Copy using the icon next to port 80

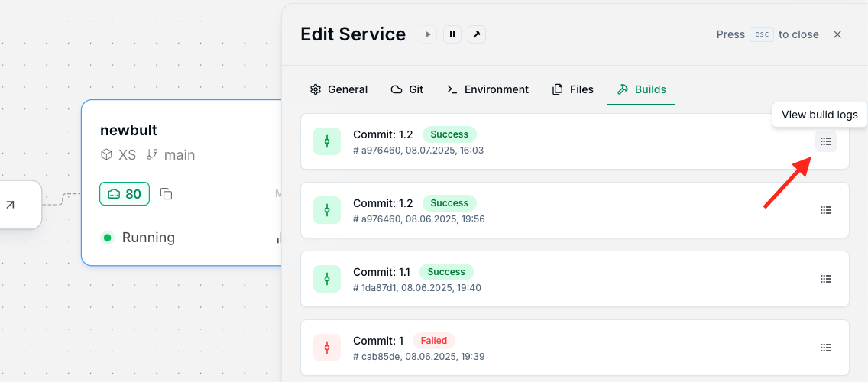pos(166,194)
